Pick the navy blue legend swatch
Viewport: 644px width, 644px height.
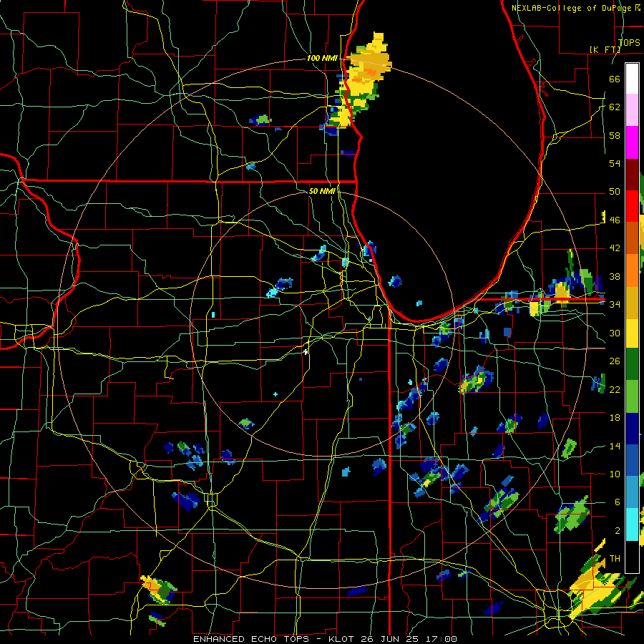click(632, 429)
